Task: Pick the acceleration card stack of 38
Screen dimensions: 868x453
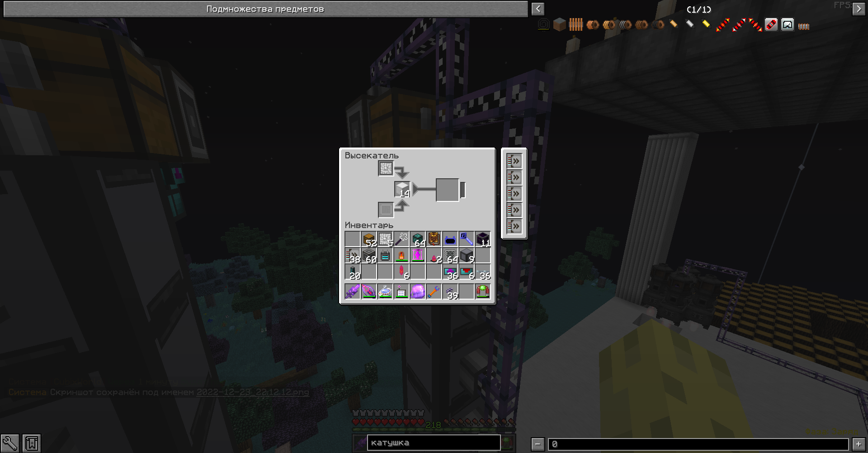Action: 352,256
